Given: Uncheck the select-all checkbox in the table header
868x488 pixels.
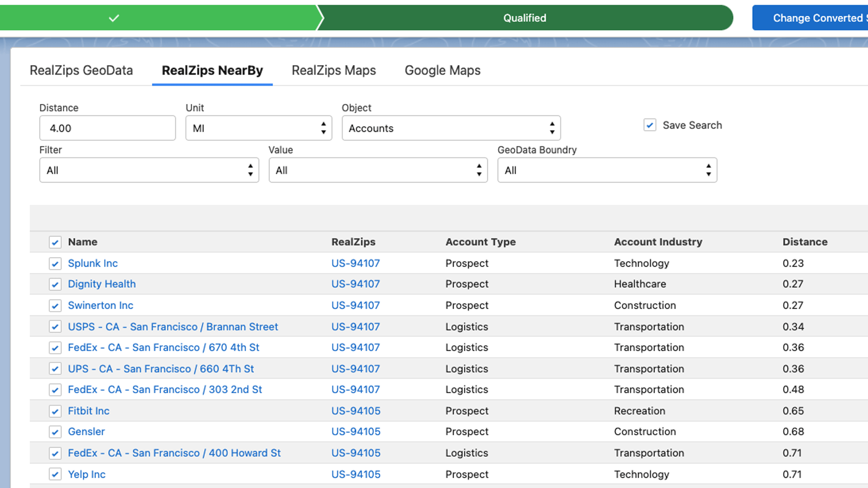Looking at the screenshot, I should click(x=55, y=242).
